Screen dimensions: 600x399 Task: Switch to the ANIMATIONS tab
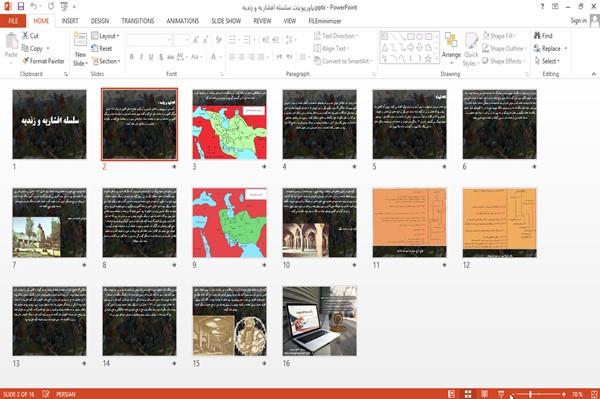click(183, 21)
